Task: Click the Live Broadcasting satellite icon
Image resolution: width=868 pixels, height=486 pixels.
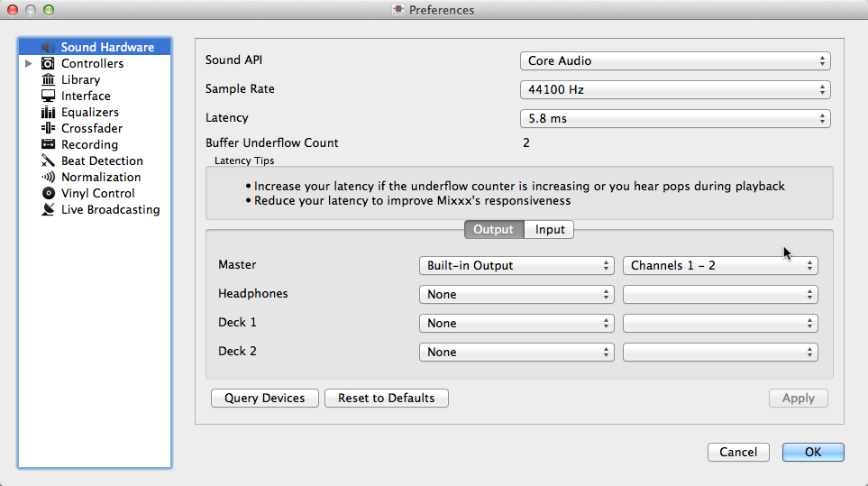Action: (48, 209)
